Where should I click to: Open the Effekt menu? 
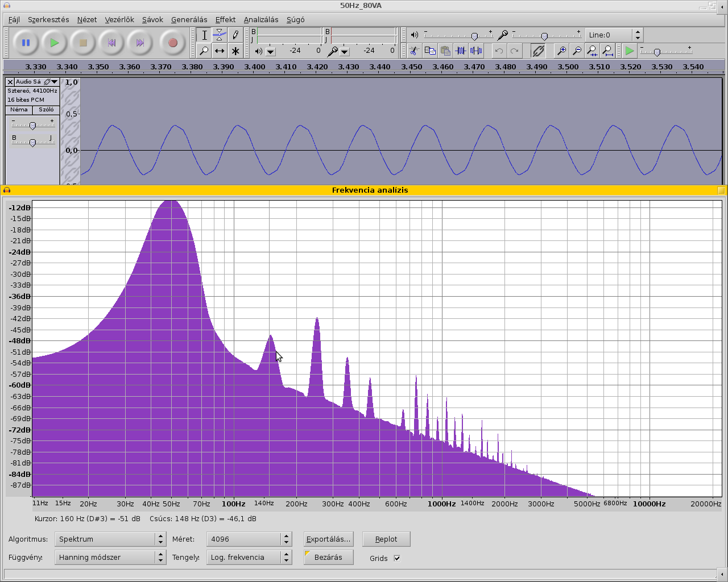click(225, 20)
